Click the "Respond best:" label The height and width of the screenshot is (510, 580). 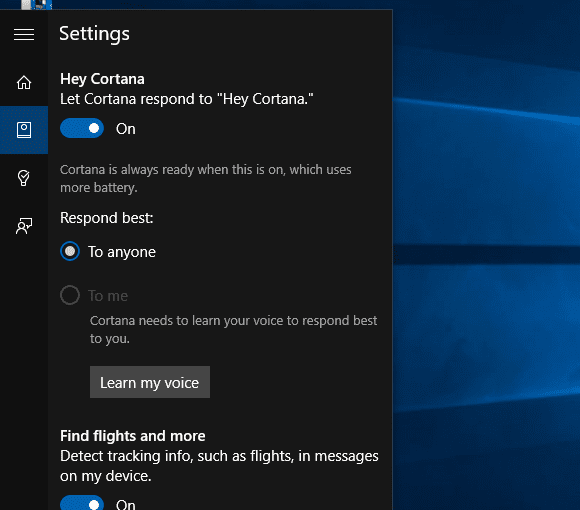coord(107,218)
